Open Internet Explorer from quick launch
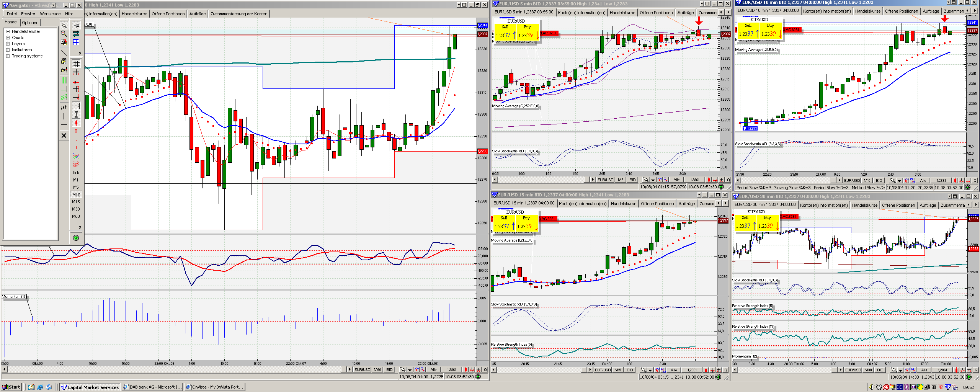 (x=40, y=387)
